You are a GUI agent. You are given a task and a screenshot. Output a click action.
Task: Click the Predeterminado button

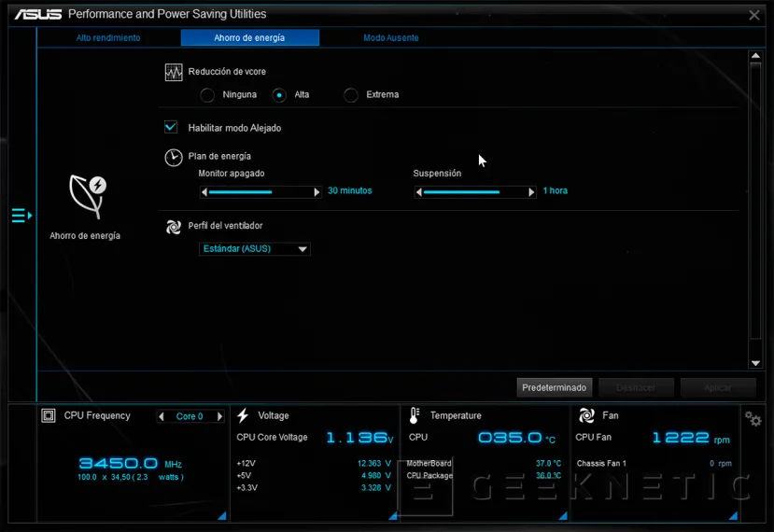coord(554,387)
